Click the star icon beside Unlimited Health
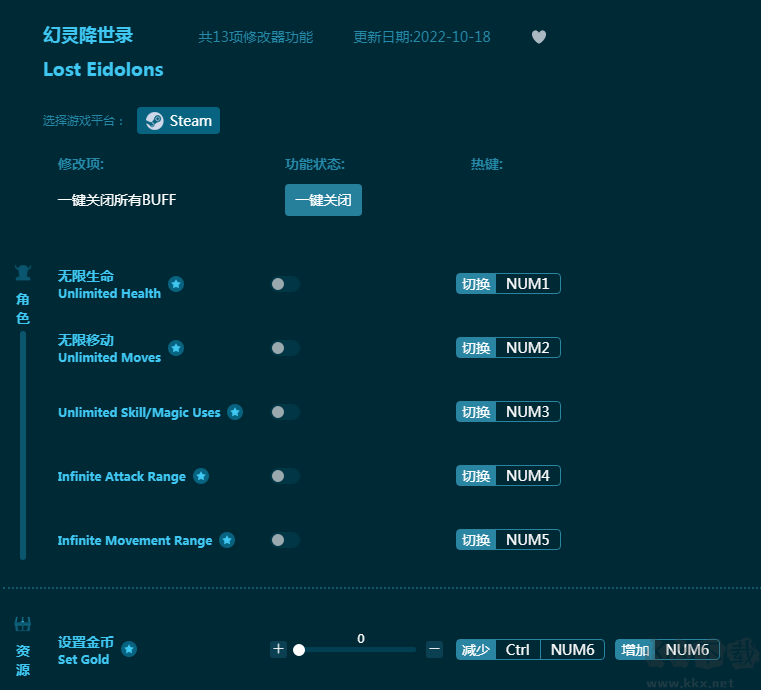761x690 pixels. (176, 284)
